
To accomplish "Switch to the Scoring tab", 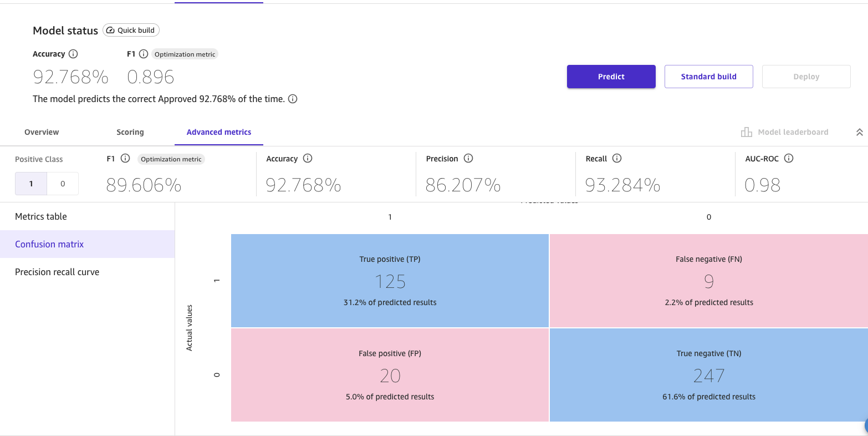I will click(x=130, y=132).
